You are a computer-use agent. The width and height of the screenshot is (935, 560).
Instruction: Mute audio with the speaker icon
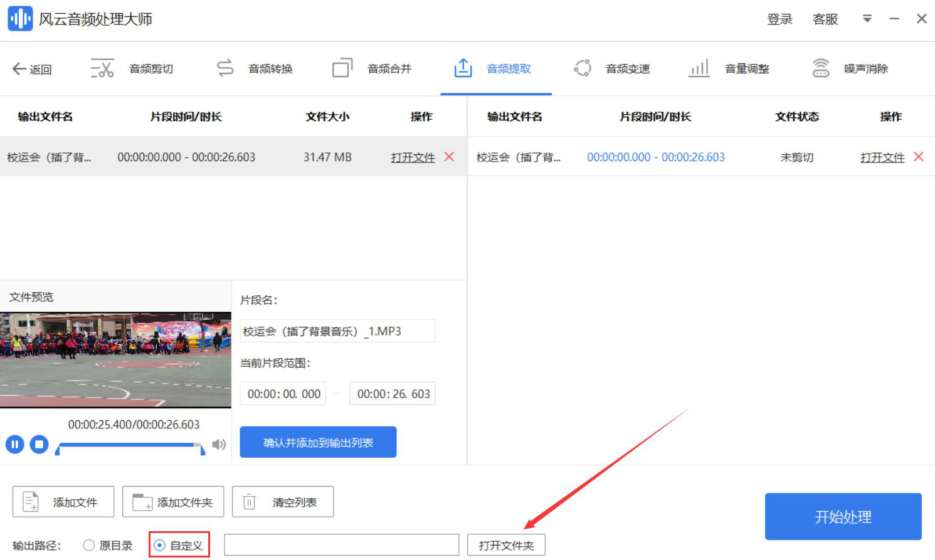[x=219, y=445]
